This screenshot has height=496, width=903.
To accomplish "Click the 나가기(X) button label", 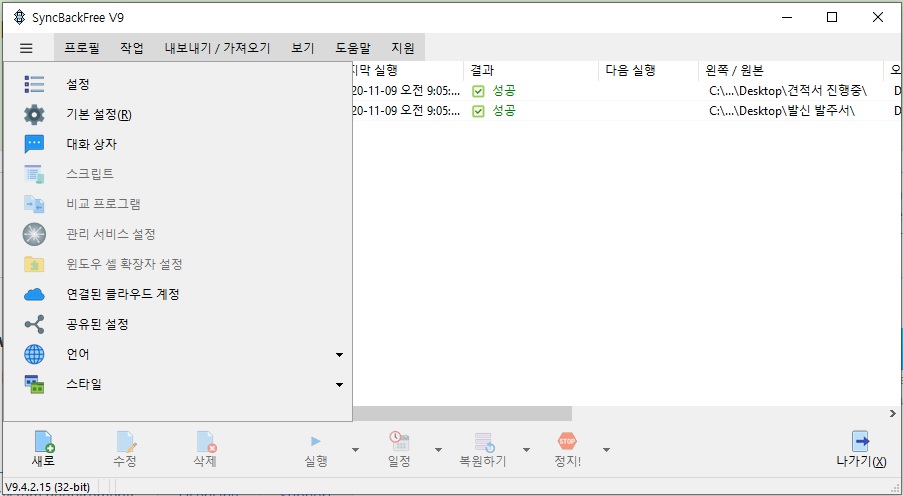I will click(x=861, y=461).
